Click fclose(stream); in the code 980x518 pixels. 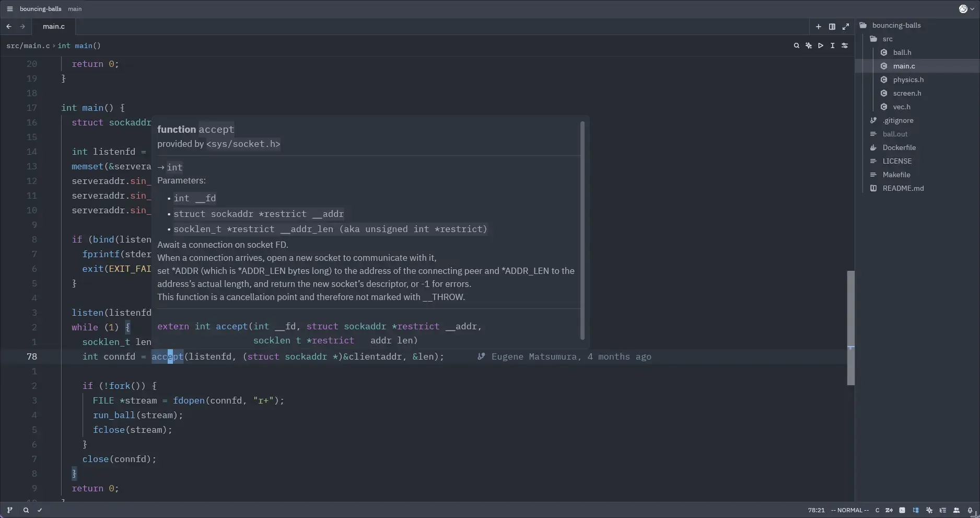(x=132, y=430)
